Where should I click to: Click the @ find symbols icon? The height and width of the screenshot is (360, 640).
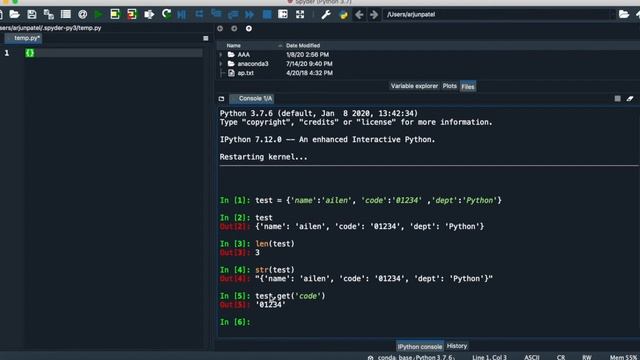click(82, 15)
